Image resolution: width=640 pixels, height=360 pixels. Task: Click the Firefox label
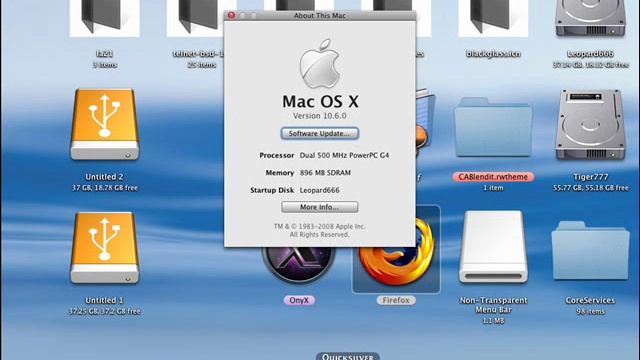pyautogui.click(x=396, y=300)
